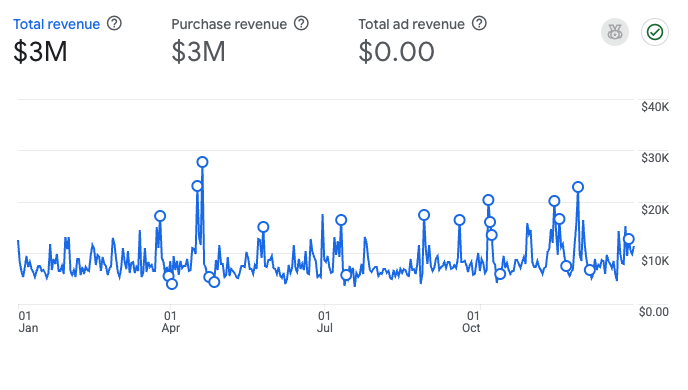
Task: Click the grey medal insights icon
Action: pos(615,32)
